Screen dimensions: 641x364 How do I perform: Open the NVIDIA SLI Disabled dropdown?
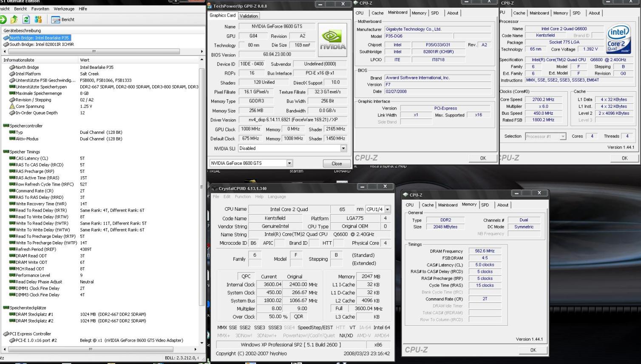click(343, 148)
